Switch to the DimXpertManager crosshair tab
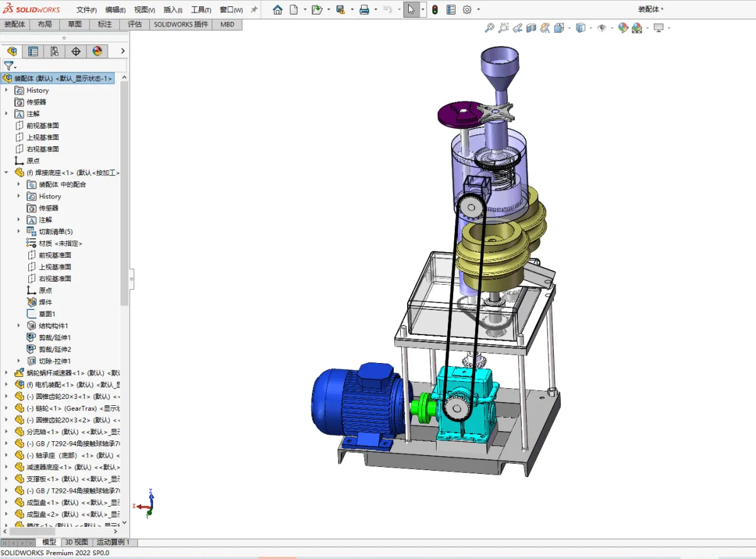The image size is (756, 559). 76,51
